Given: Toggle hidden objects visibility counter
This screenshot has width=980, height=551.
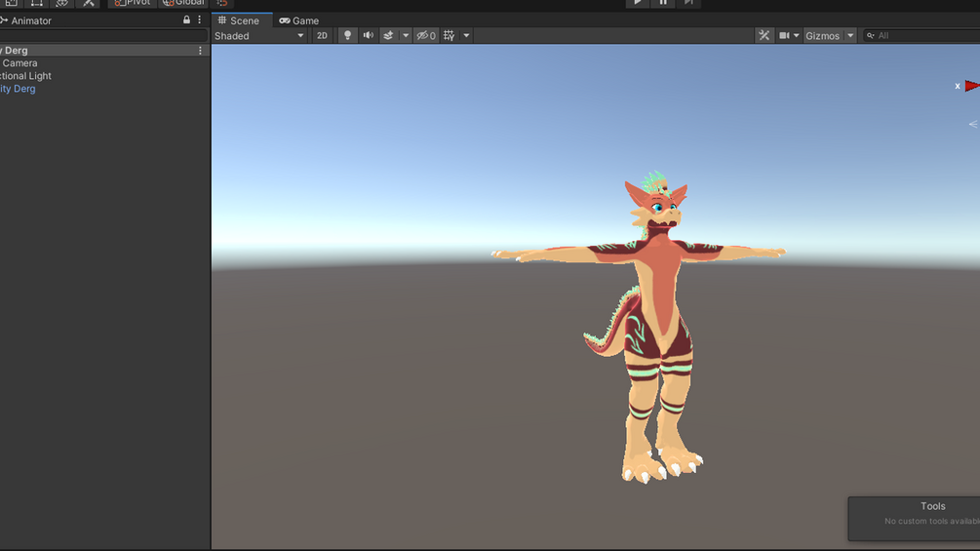Looking at the screenshot, I should coord(425,36).
